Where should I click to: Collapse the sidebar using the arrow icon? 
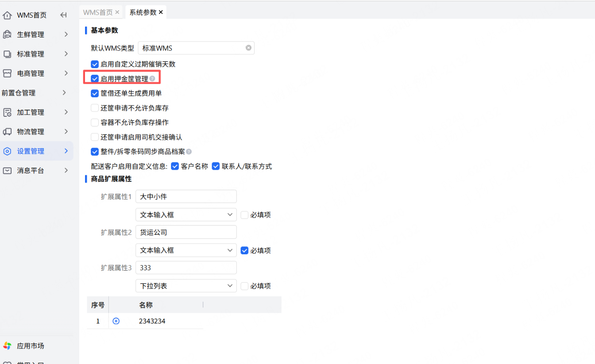click(63, 15)
